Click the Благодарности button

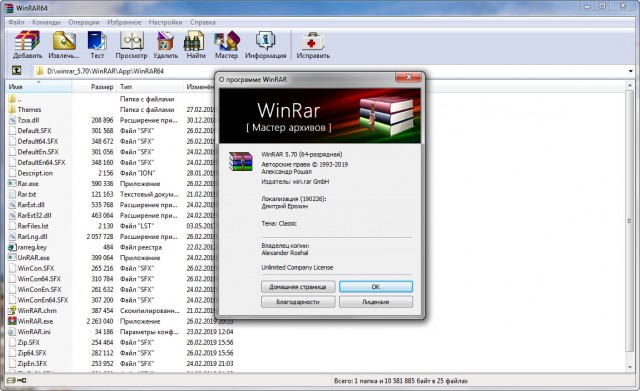click(x=298, y=302)
